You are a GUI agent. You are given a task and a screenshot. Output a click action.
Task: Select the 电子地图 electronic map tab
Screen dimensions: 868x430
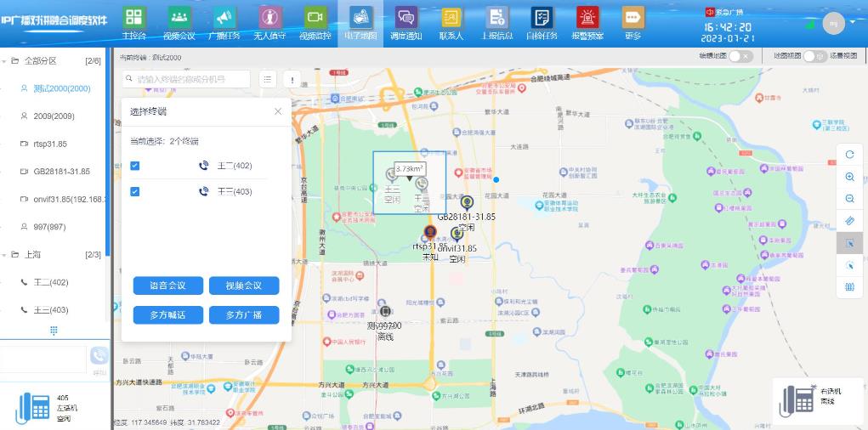[x=360, y=23]
